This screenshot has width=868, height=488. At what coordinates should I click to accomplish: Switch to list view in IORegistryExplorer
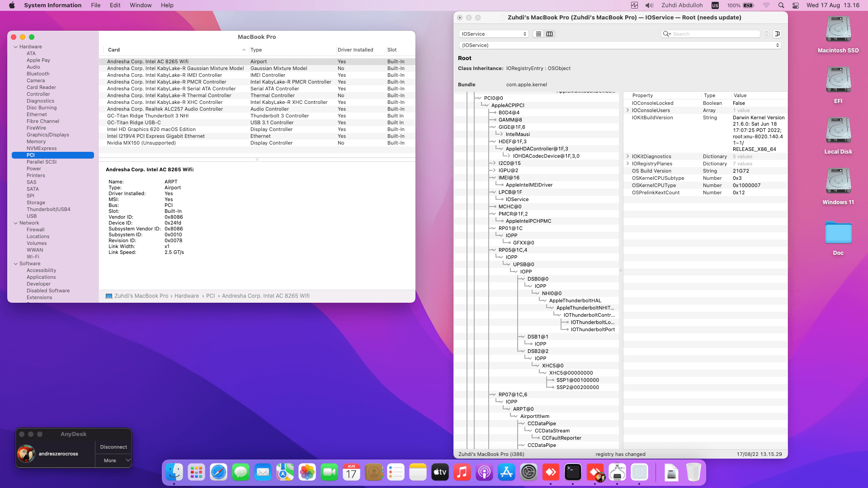click(x=538, y=34)
